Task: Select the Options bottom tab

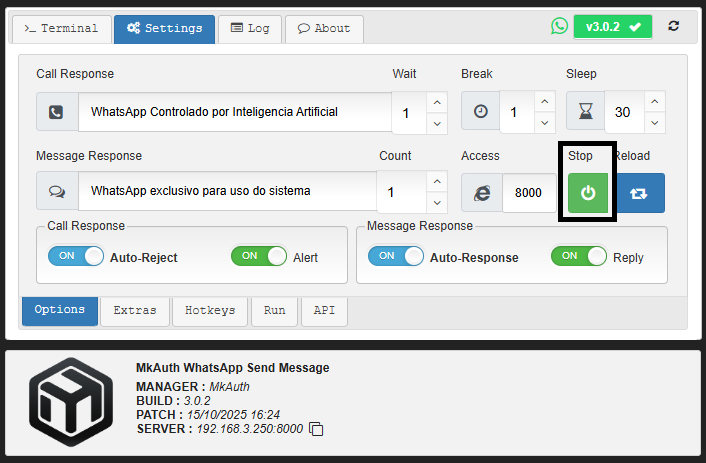Action: tap(60, 310)
